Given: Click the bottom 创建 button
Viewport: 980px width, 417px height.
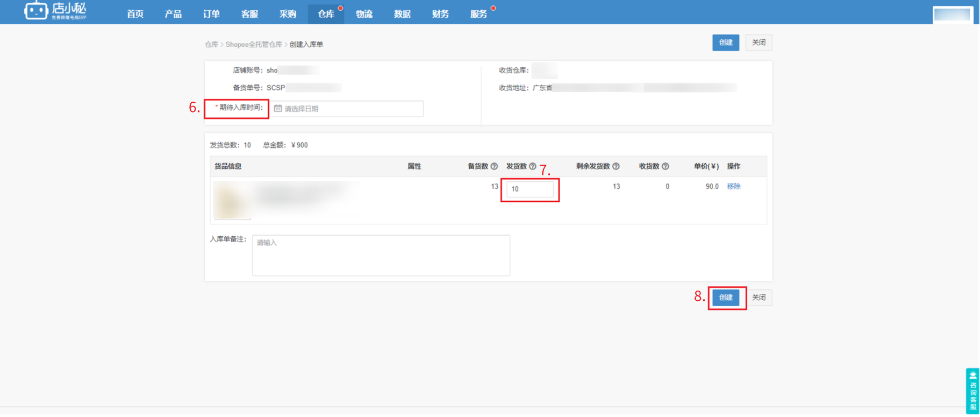Looking at the screenshot, I should click(726, 298).
